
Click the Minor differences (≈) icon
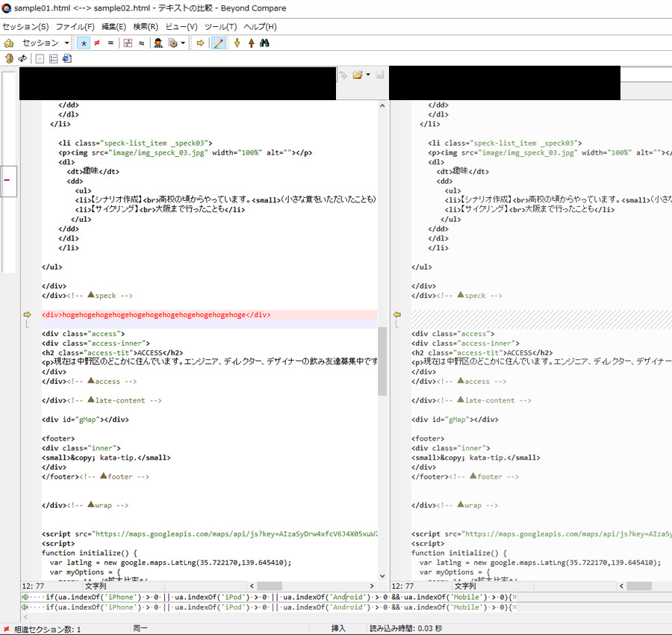point(142,43)
